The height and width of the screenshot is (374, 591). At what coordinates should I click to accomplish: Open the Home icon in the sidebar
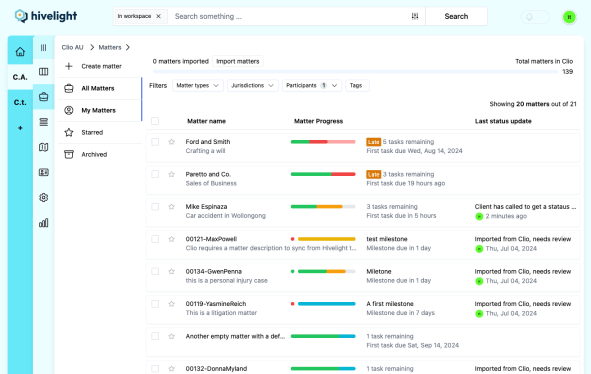pyautogui.click(x=20, y=51)
